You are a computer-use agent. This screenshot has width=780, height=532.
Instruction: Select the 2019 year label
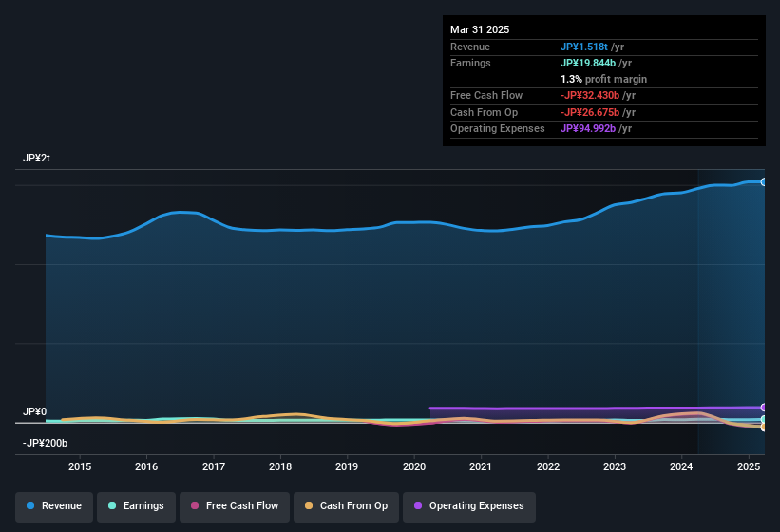(x=347, y=466)
